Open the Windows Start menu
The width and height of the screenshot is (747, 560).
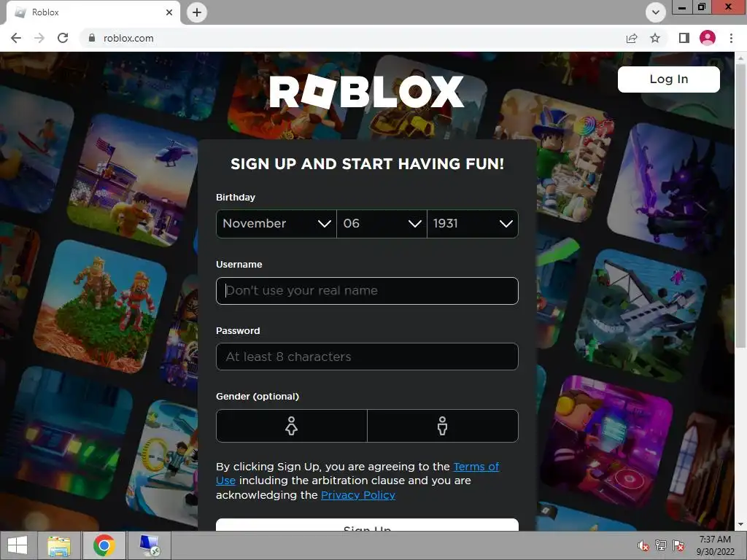[x=18, y=545]
